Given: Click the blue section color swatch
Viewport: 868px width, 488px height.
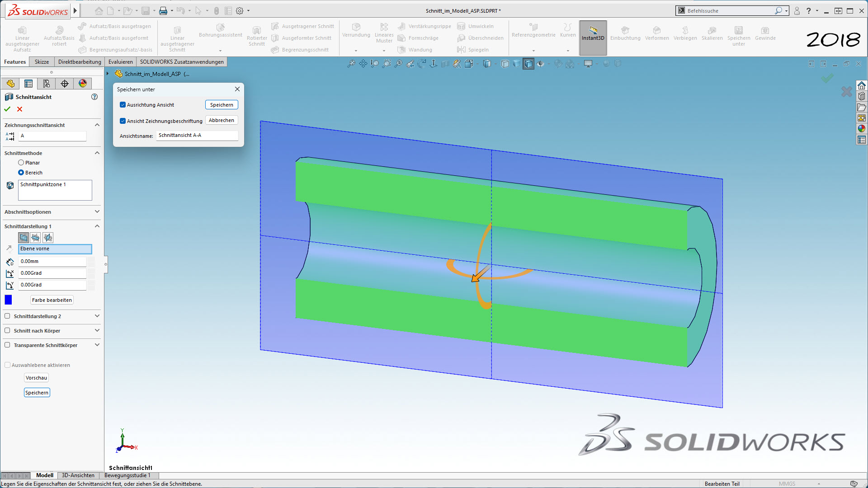Looking at the screenshot, I should point(8,300).
